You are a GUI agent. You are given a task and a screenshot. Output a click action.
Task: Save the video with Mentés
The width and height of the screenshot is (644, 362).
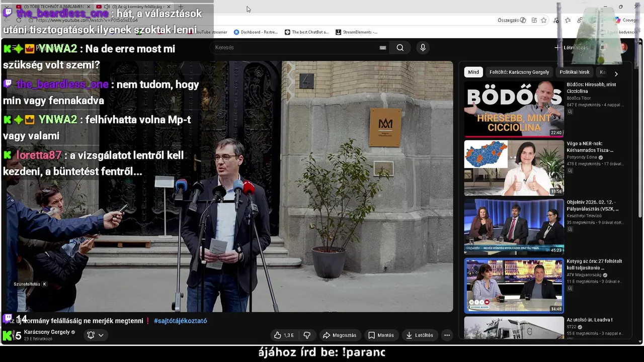381,335
